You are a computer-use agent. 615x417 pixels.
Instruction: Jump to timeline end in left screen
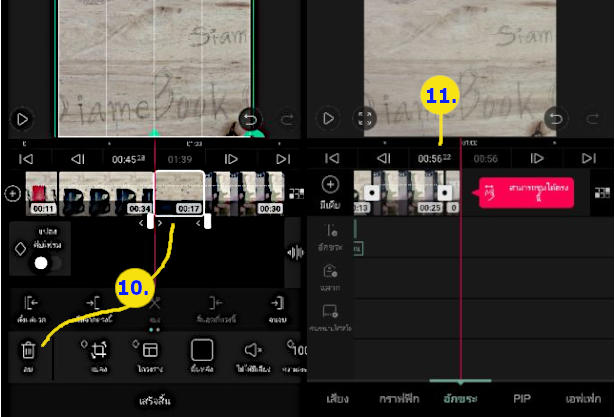[283, 159]
